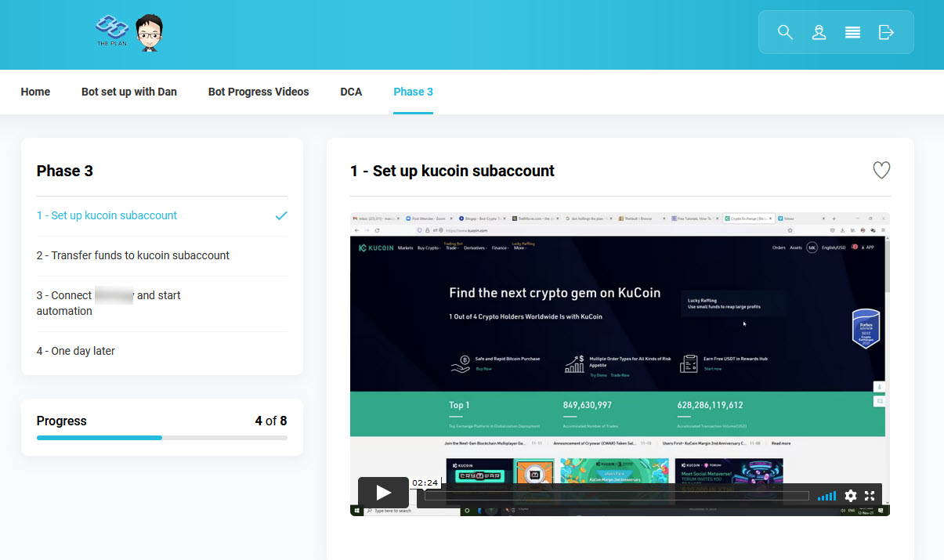Click the lesson title heading text

pyautogui.click(x=452, y=171)
